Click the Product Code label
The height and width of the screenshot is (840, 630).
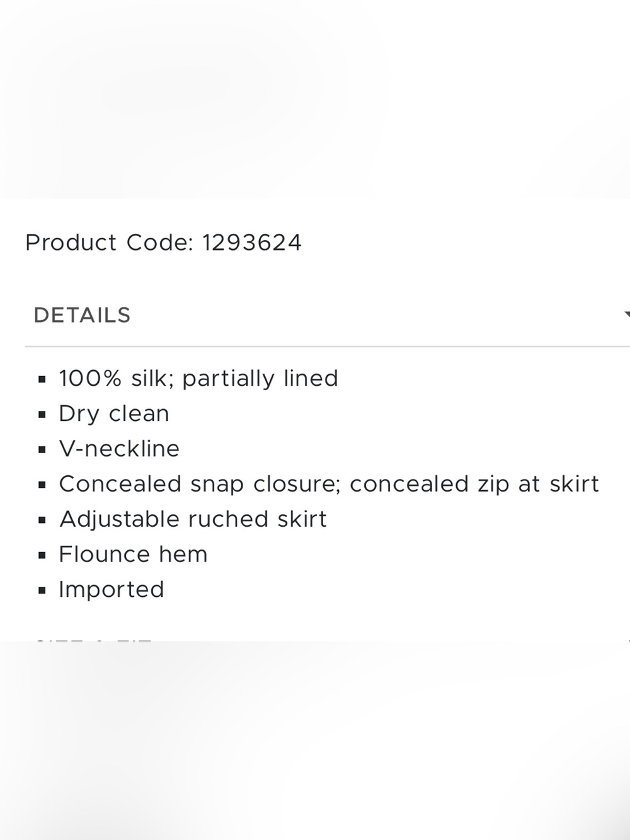(109, 243)
